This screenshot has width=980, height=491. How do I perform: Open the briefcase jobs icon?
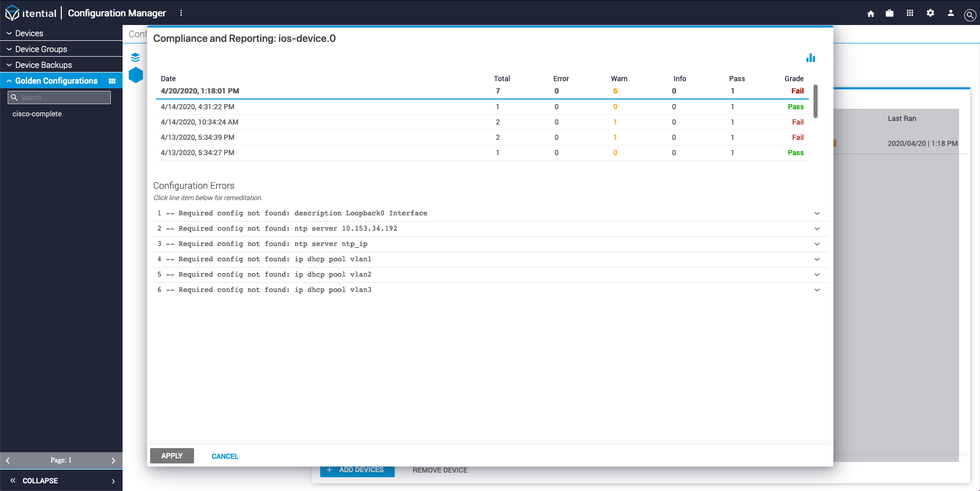coord(890,13)
